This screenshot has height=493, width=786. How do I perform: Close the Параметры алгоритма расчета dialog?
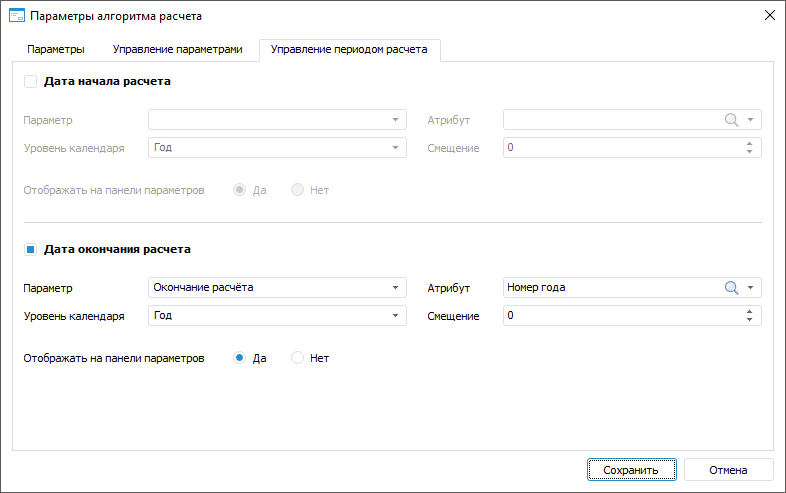(x=769, y=15)
